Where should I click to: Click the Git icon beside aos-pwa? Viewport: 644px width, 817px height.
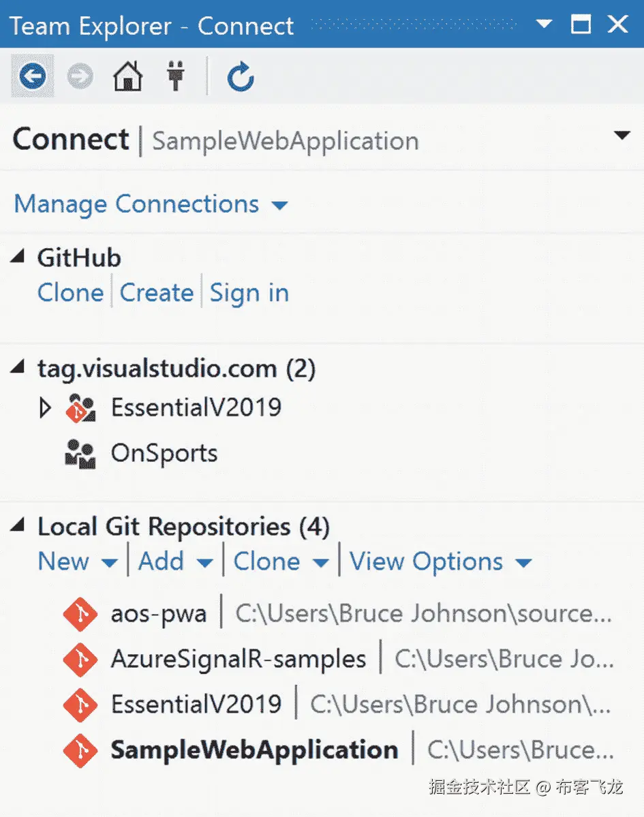point(80,615)
